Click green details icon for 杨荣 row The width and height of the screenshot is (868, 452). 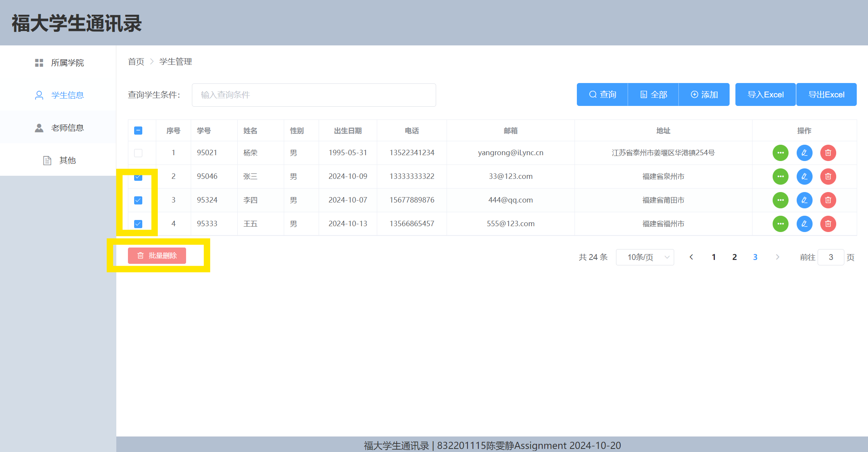(x=780, y=153)
